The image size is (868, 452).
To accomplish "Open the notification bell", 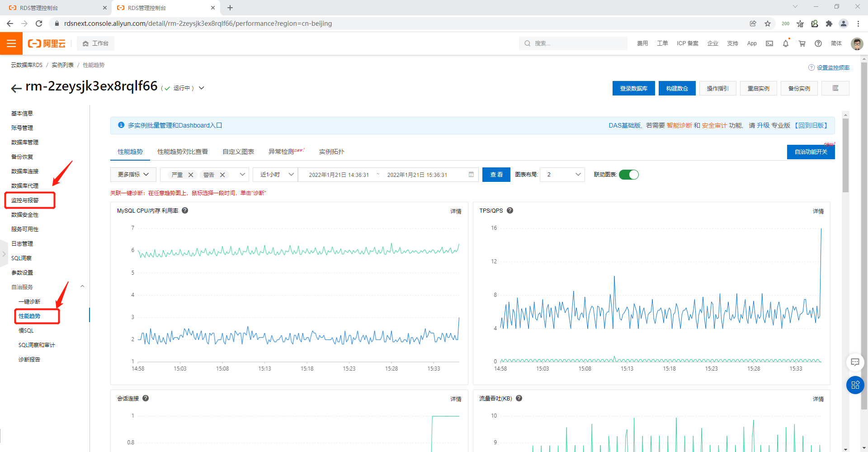I will coord(786,43).
